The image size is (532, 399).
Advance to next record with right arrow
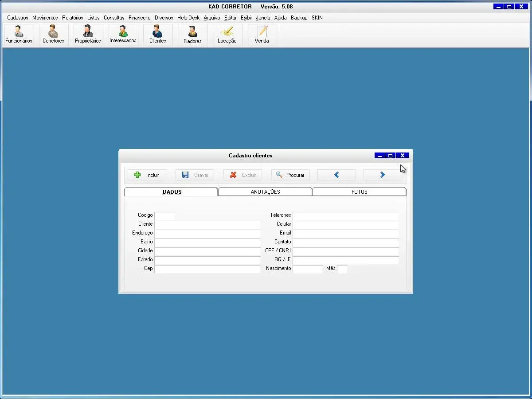[383, 175]
